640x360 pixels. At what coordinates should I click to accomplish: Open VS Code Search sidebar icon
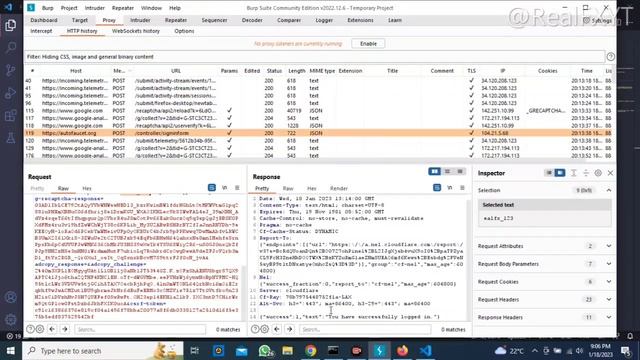(x=11, y=48)
